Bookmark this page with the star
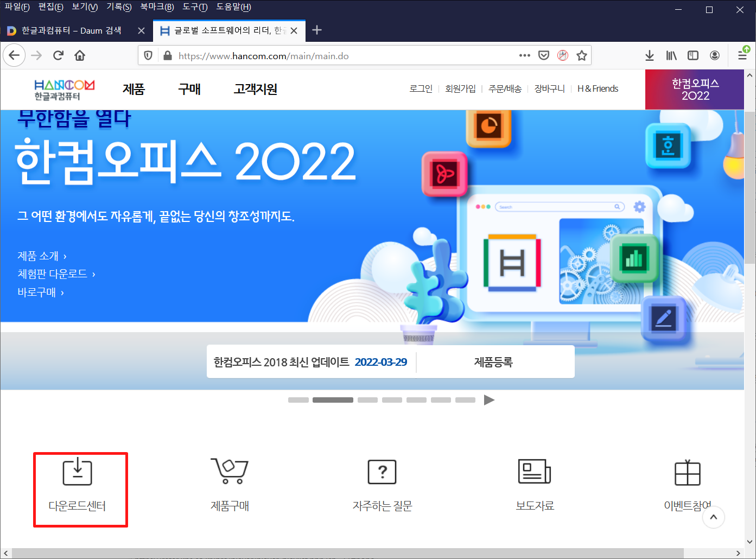Screen dimensions: 756x559 [x=582, y=55]
